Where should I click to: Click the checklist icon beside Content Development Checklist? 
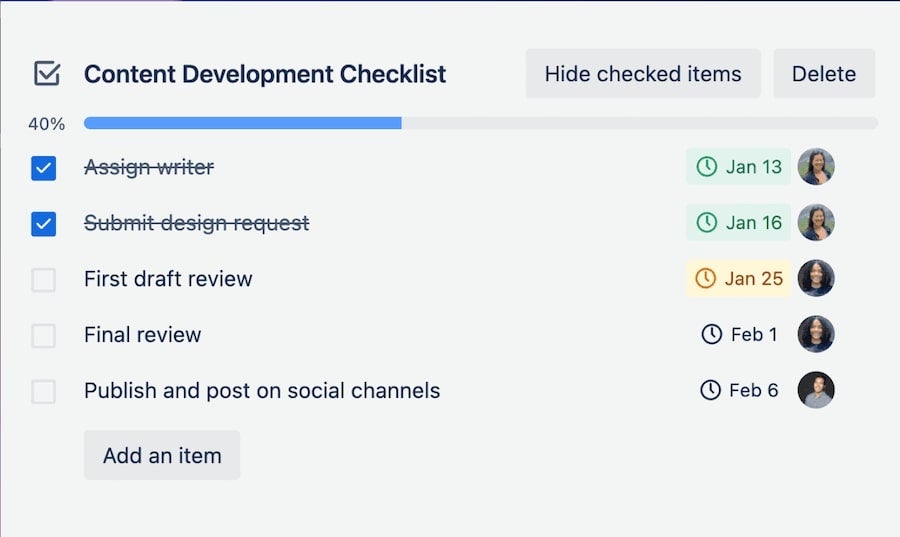click(x=46, y=73)
